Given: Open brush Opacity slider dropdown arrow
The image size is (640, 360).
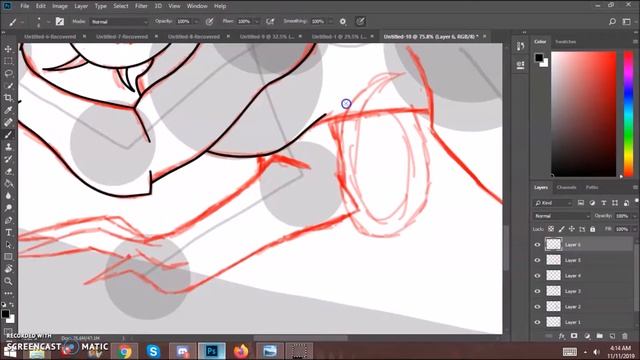Looking at the screenshot, I should click(x=196, y=22).
